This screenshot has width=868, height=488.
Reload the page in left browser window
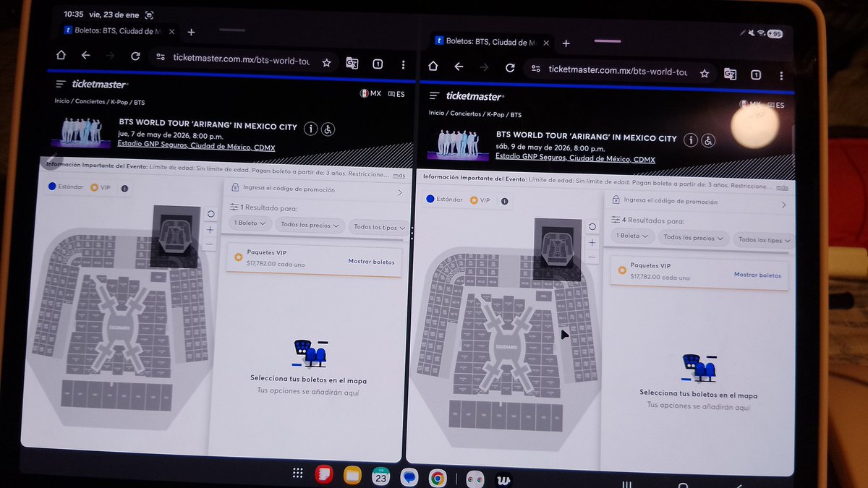135,56
